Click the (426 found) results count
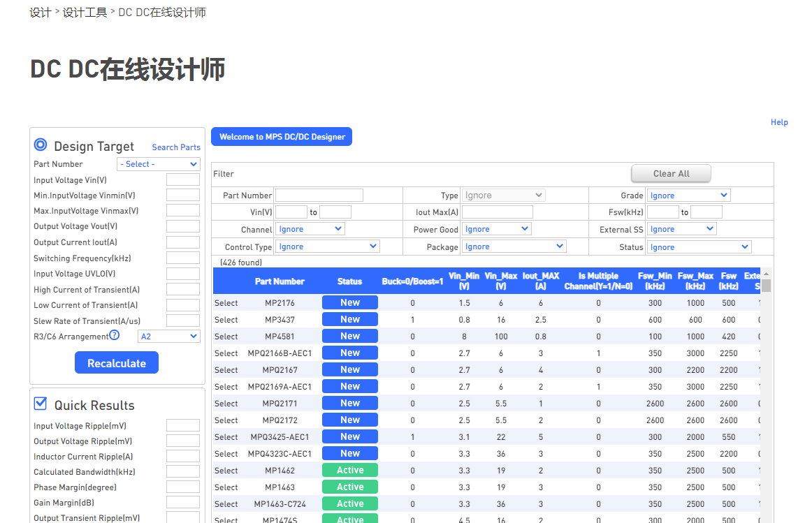Viewport: 812px width, 523px height. pos(241,263)
